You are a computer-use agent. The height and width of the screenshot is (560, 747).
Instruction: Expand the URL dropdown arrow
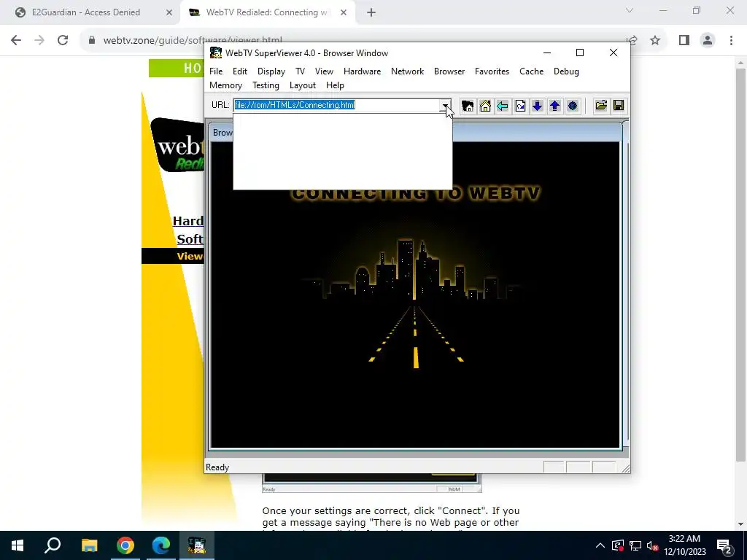click(445, 106)
